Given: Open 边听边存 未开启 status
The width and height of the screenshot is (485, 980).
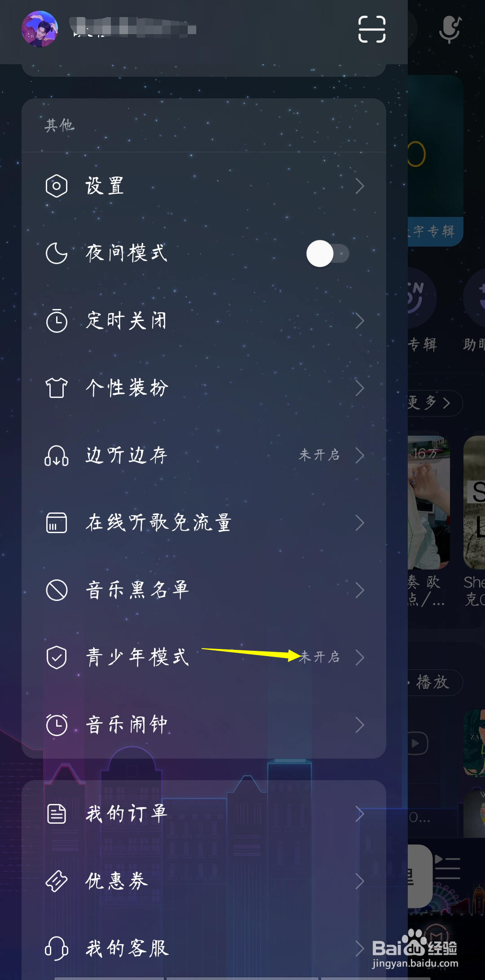Looking at the screenshot, I should tap(319, 455).
